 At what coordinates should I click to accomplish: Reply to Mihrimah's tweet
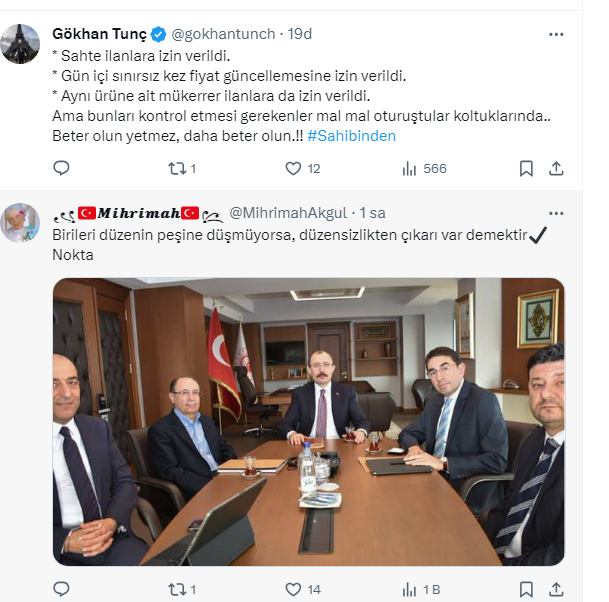61,590
